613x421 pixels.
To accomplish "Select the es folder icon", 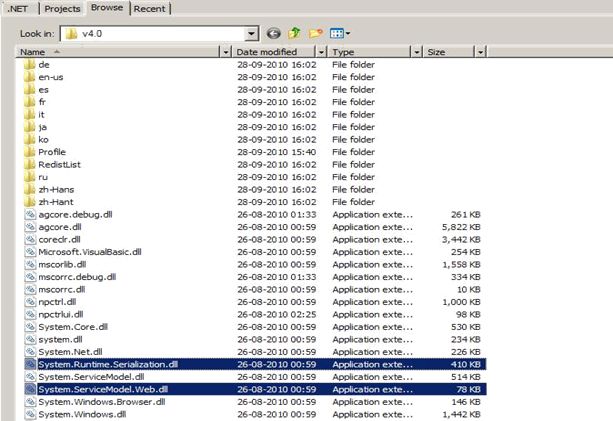I will [30, 90].
